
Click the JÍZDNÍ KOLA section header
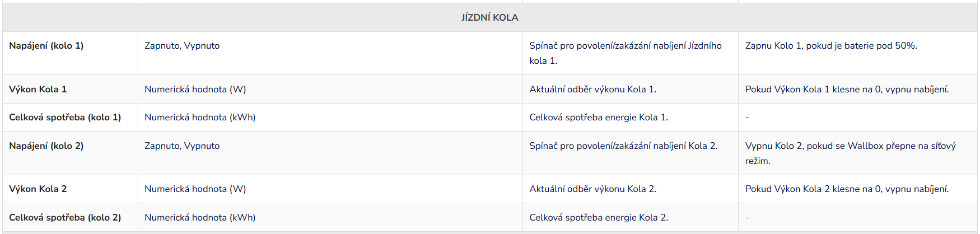(489, 17)
